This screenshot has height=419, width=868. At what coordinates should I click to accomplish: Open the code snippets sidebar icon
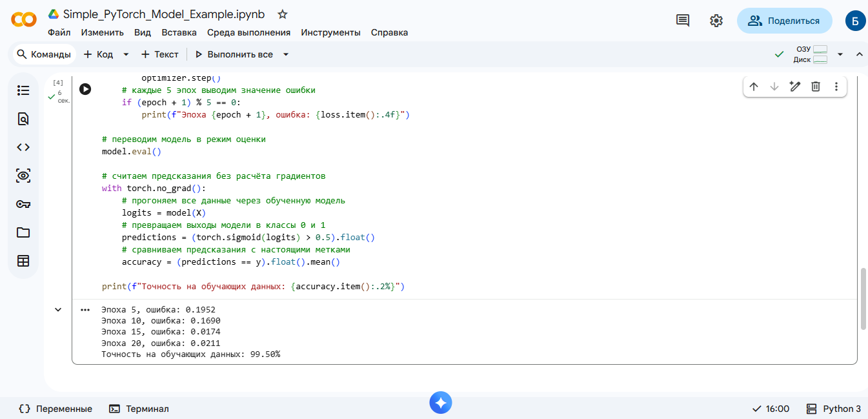pos(23,147)
